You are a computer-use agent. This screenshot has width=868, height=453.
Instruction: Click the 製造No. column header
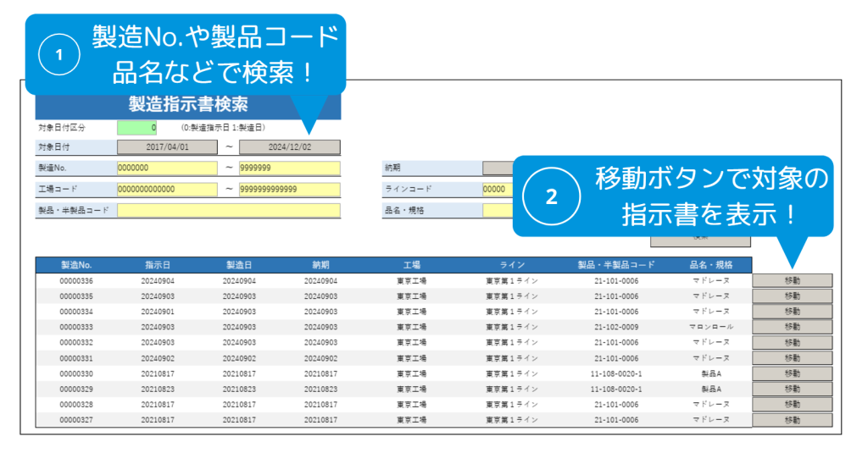click(x=76, y=265)
